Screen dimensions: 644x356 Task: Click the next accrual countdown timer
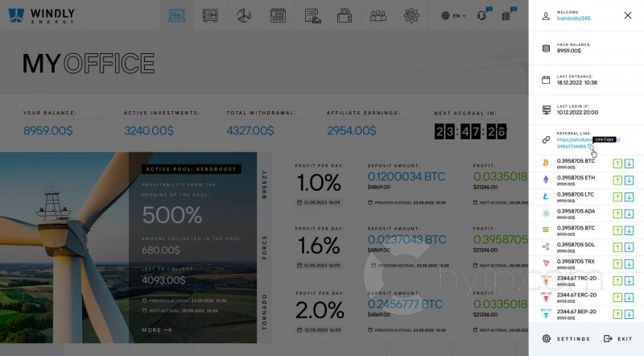tap(471, 132)
